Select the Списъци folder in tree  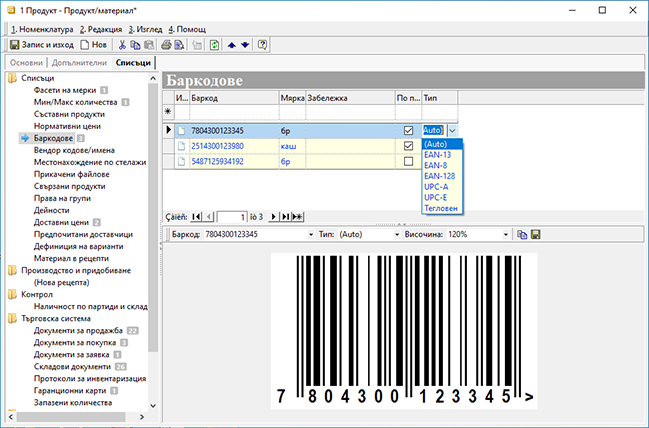pos(37,78)
